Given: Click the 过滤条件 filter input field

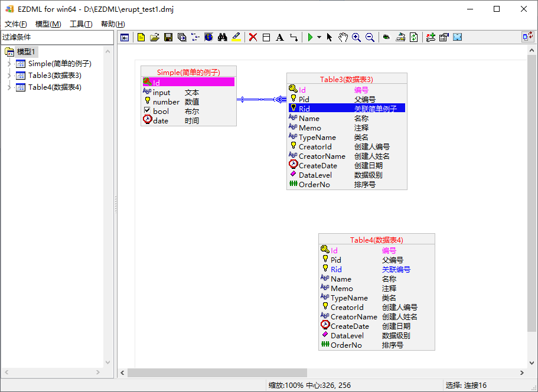Looking at the screenshot, I should (57, 37).
